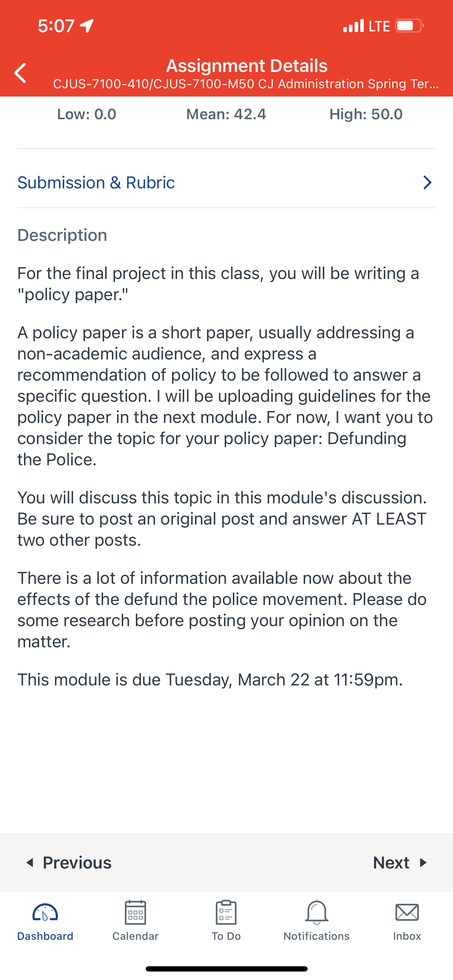The width and height of the screenshot is (453, 980).
Task: Expand the Submission & Rubric chevron
Action: click(x=428, y=183)
